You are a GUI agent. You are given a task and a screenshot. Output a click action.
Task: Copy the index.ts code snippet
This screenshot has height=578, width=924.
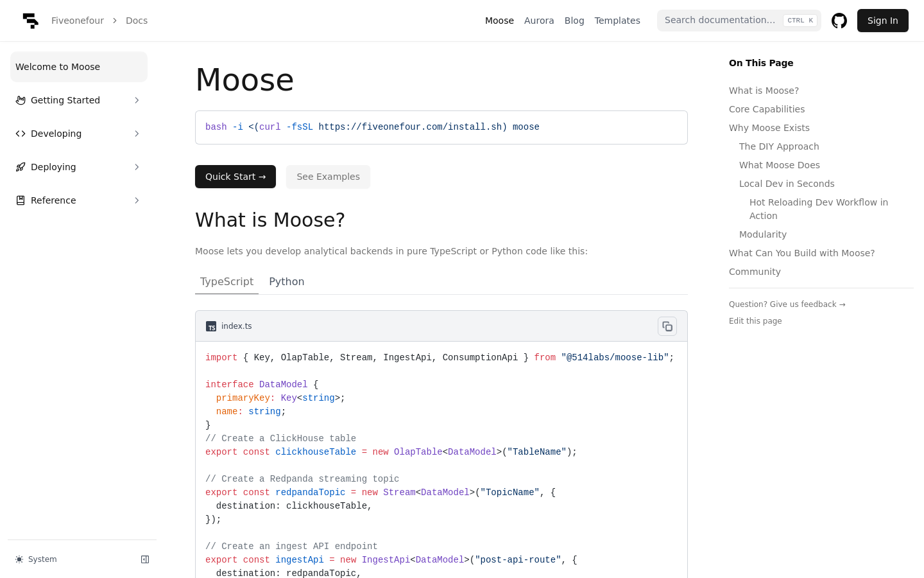(667, 326)
